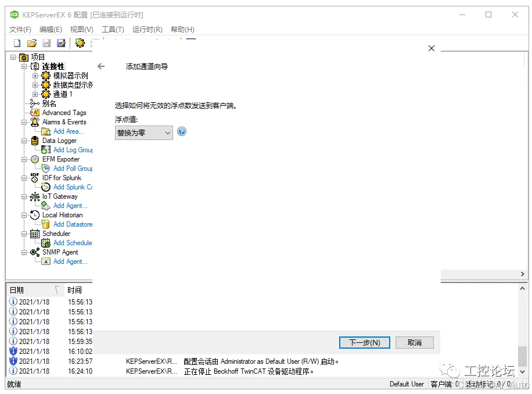Click the 取消 button
The height and width of the screenshot is (394, 532).
[x=414, y=342]
